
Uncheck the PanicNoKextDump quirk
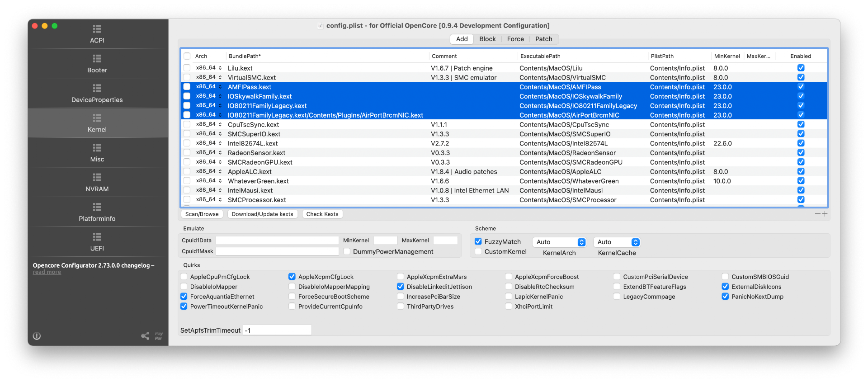point(725,297)
